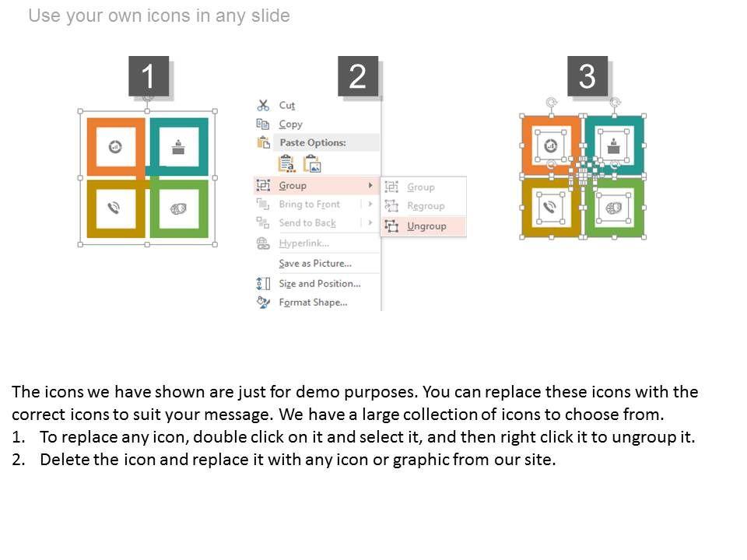Click the Format Shape paint icon
This screenshot has width=747, height=560.
tap(263, 303)
